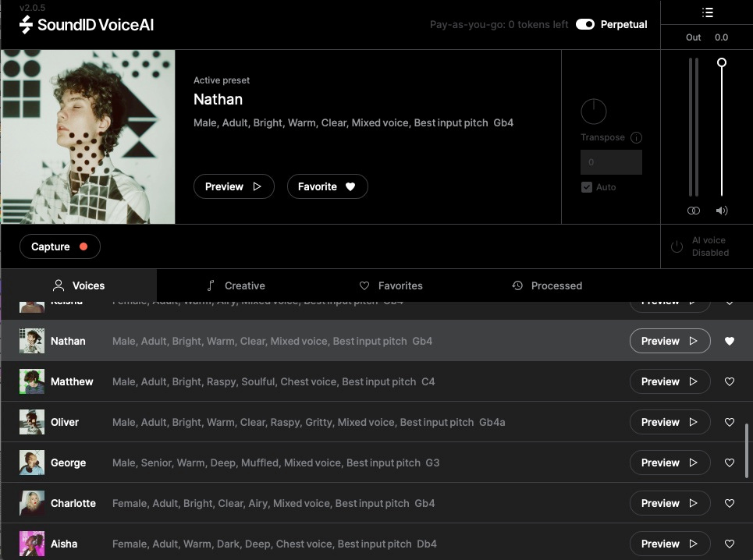Preview the George voice

(x=670, y=463)
